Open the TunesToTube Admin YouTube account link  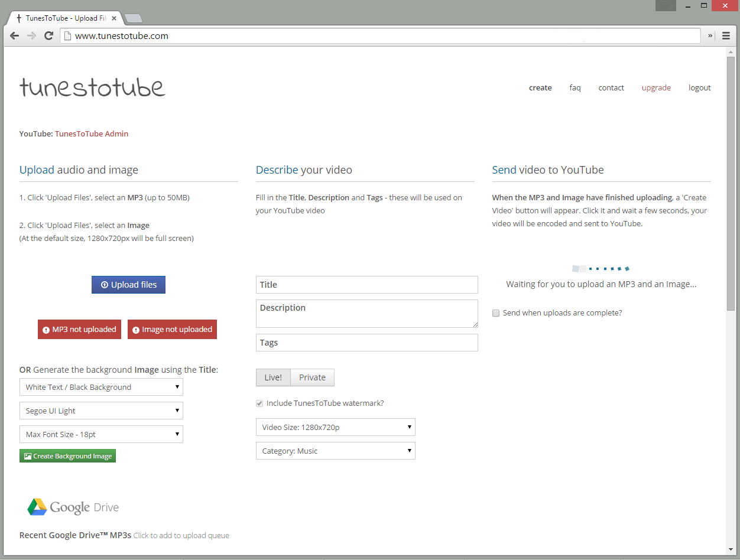92,134
